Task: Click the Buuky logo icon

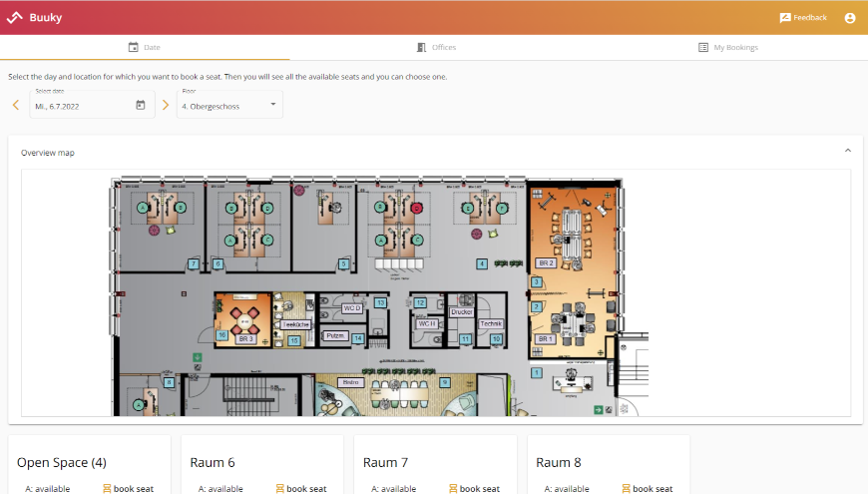Action: pyautogui.click(x=14, y=17)
